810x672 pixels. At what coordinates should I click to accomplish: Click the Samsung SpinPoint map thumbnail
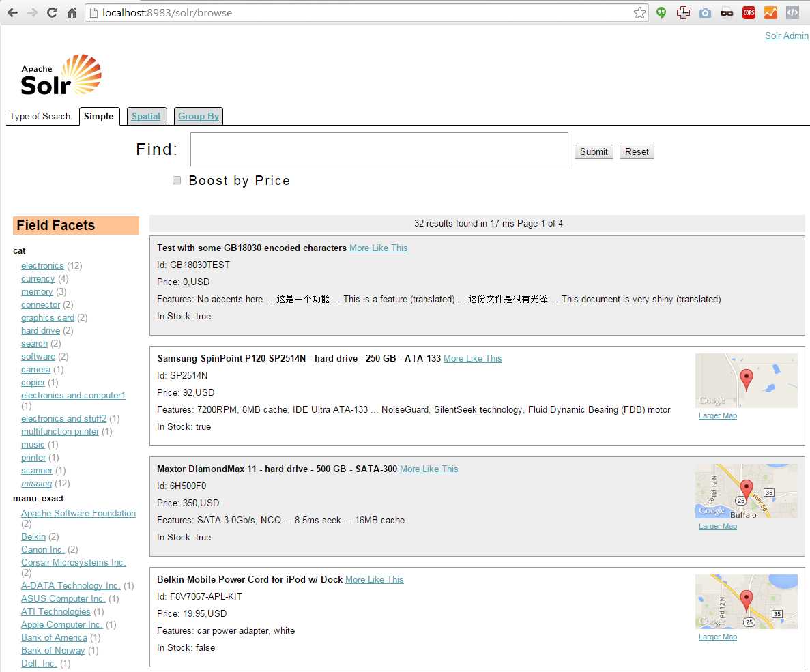click(747, 381)
